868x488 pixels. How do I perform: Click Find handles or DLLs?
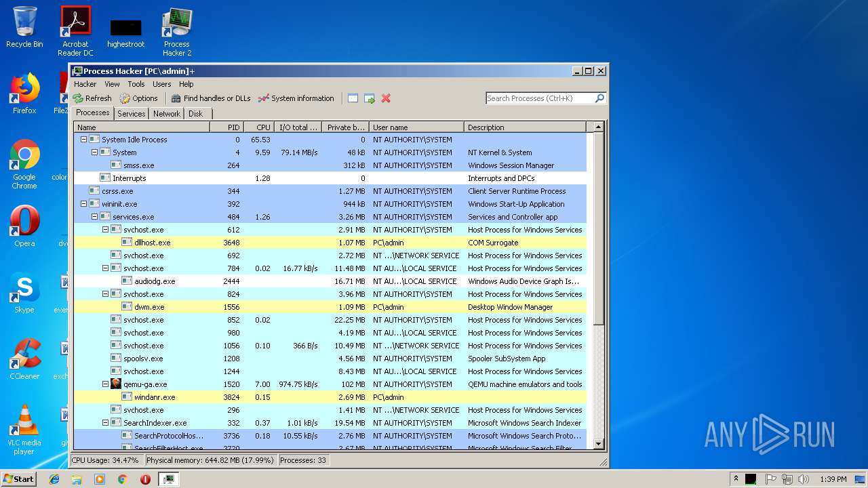(x=211, y=98)
